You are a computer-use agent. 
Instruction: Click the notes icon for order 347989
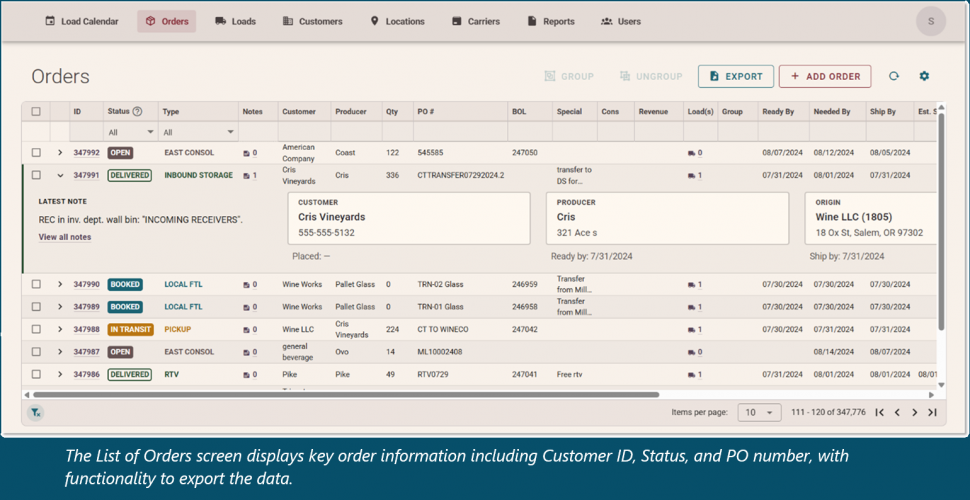click(246, 307)
